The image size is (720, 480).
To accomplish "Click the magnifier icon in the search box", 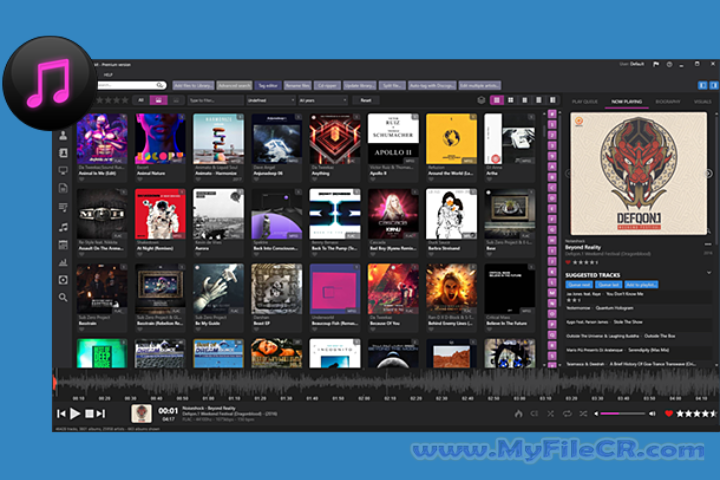I will point(160,85).
